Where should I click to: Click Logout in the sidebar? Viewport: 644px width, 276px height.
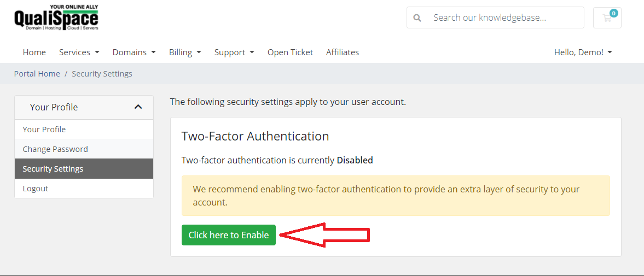point(36,189)
